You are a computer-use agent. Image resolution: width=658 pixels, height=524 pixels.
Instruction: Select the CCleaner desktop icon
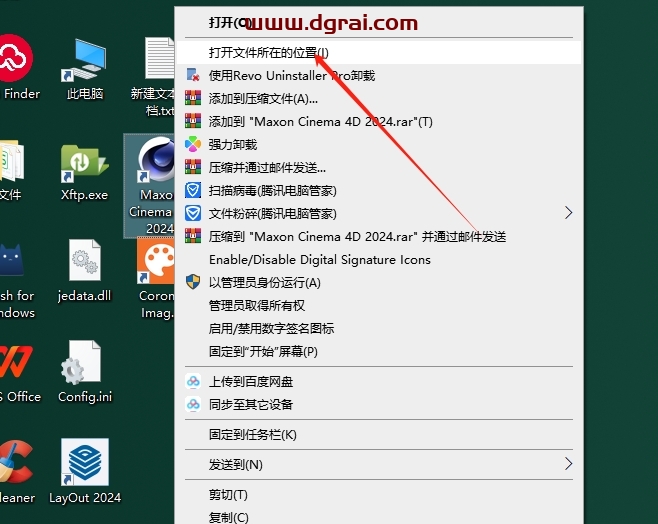(x=16, y=472)
